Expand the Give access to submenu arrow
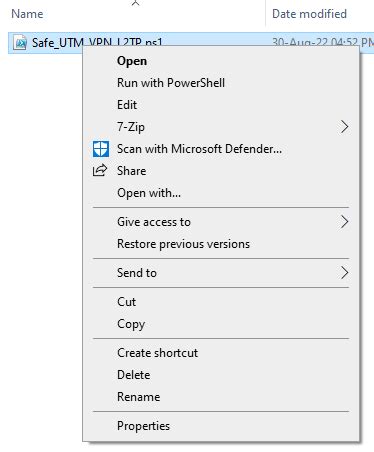 click(x=345, y=222)
